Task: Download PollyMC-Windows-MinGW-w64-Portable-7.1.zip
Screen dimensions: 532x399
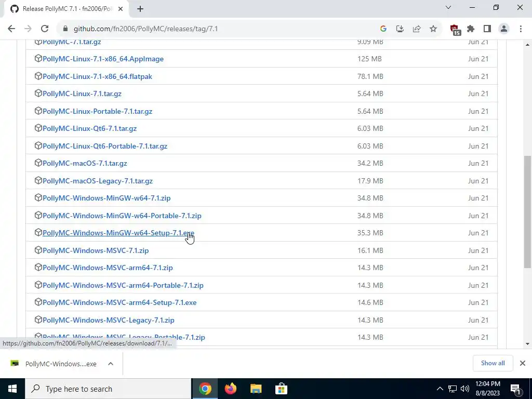Action: [122, 216]
